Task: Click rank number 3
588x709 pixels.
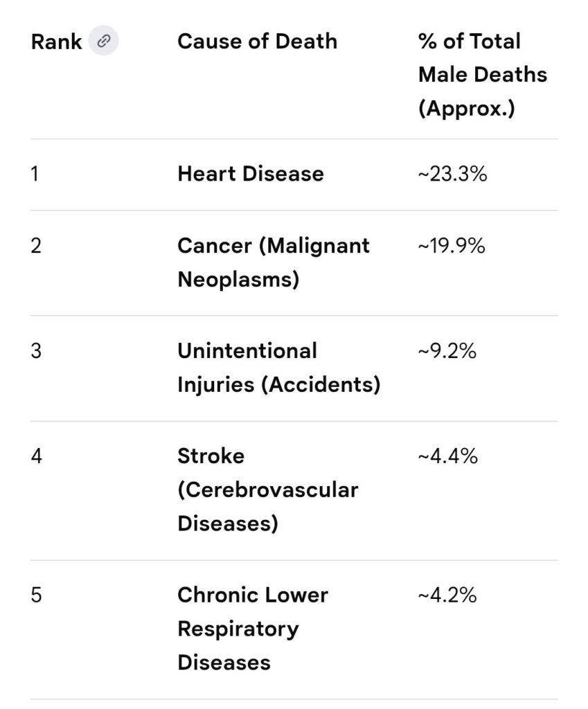Action: pyautogui.click(x=36, y=351)
